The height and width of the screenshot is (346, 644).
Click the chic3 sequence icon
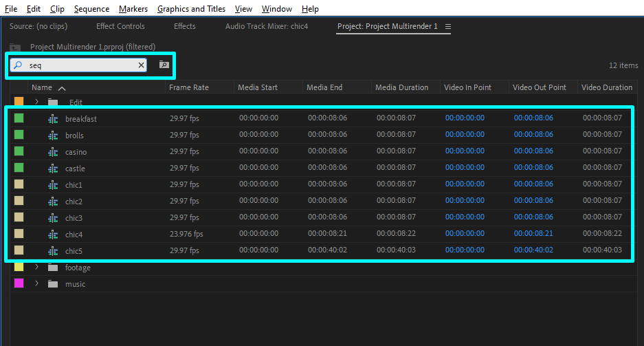[53, 218]
